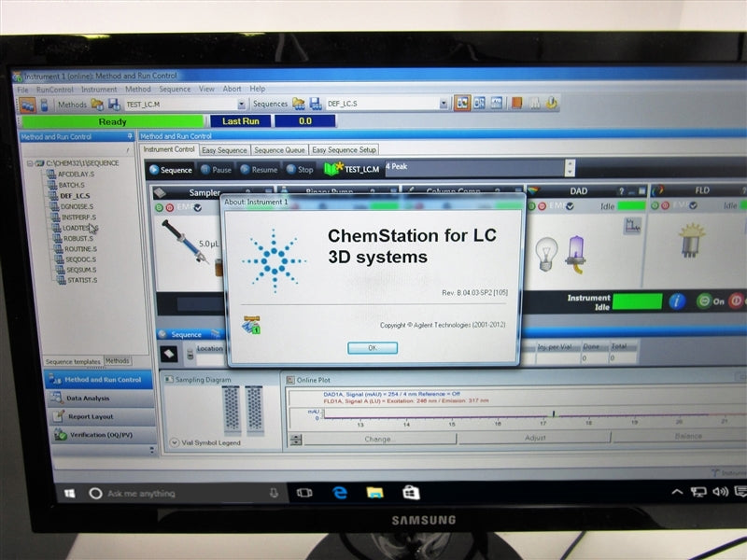Screen dimensions: 747x560
Task: Click the orange logbook toolbar icon
Action: [x=517, y=103]
